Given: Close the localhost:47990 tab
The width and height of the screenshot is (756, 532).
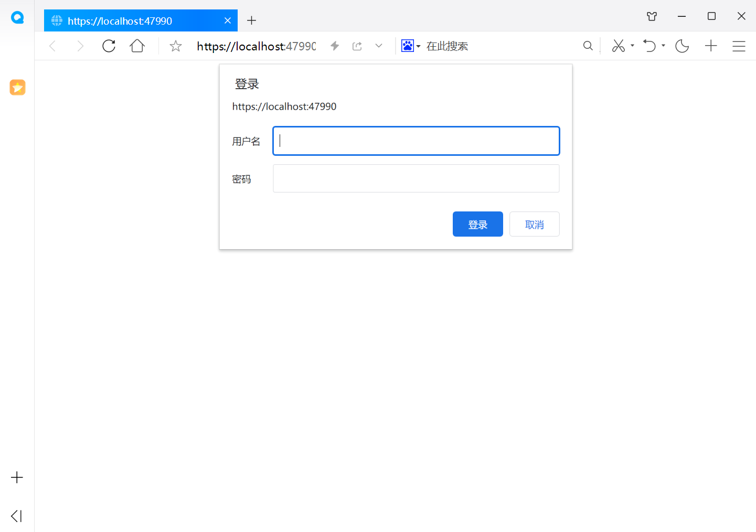Looking at the screenshot, I should 228,20.
